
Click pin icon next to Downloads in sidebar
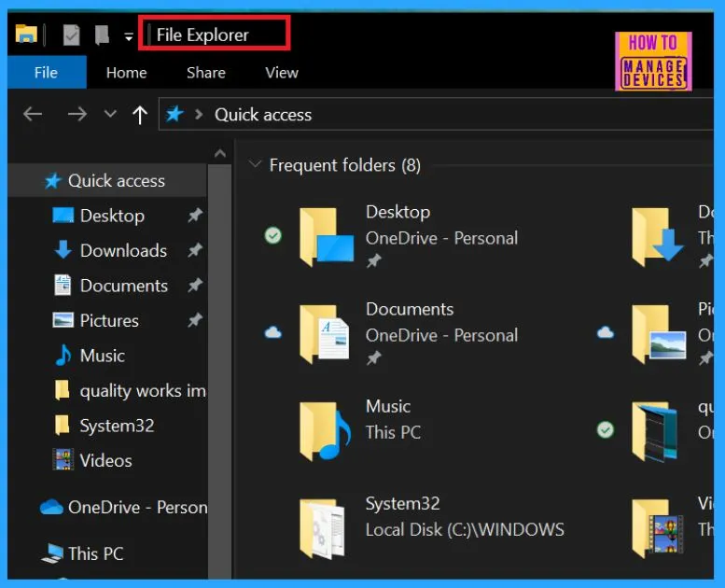pos(195,250)
